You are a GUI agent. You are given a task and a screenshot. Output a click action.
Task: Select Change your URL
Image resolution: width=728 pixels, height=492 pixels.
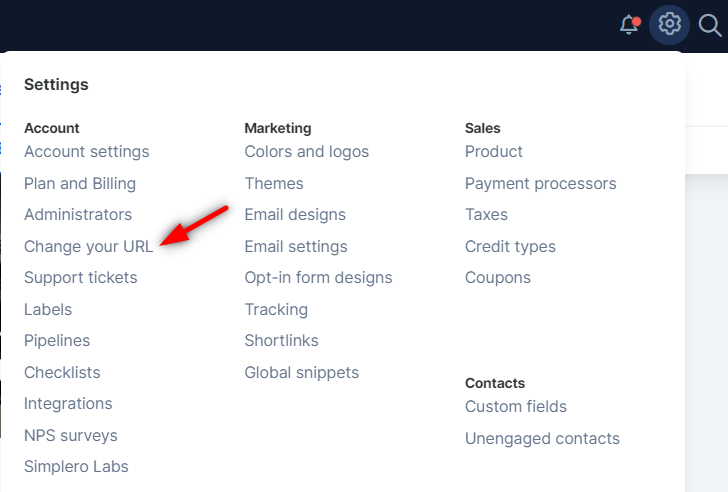(x=89, y=246)
